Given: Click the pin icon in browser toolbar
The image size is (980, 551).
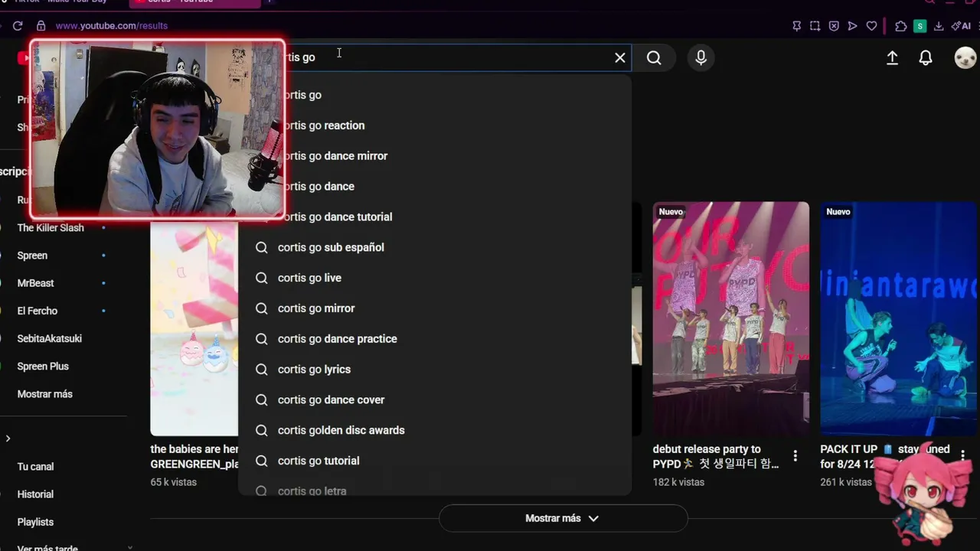Looking at the screenshot, I should tap(796, 26).
